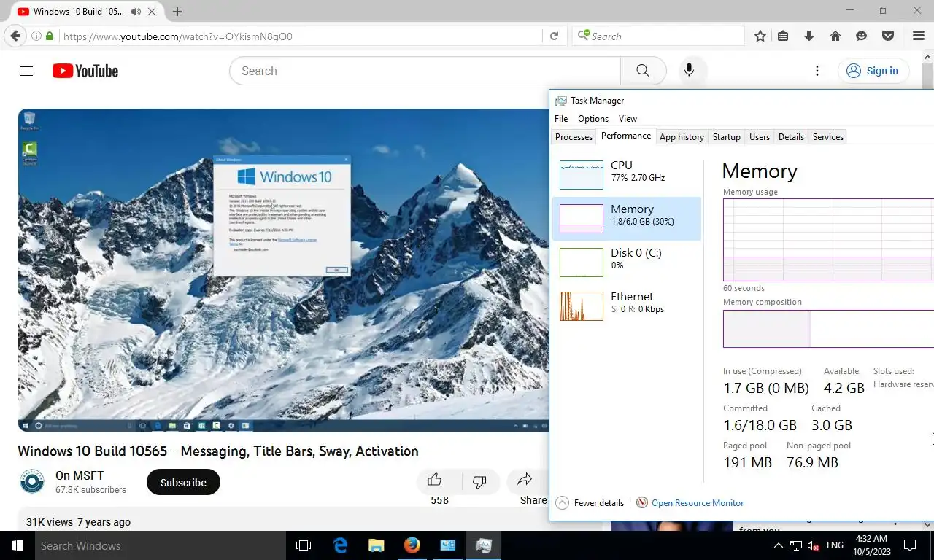Click the YouTube video player thumbnail

[283, 270]
